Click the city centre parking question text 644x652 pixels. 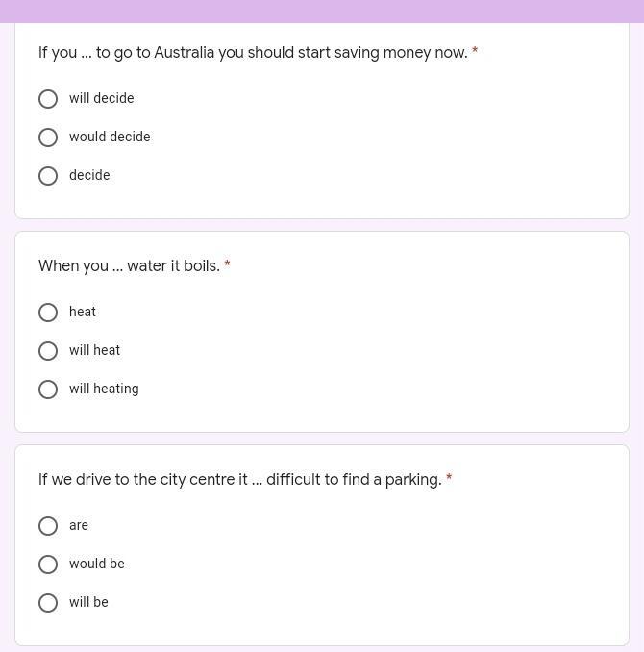click(239, 480)
